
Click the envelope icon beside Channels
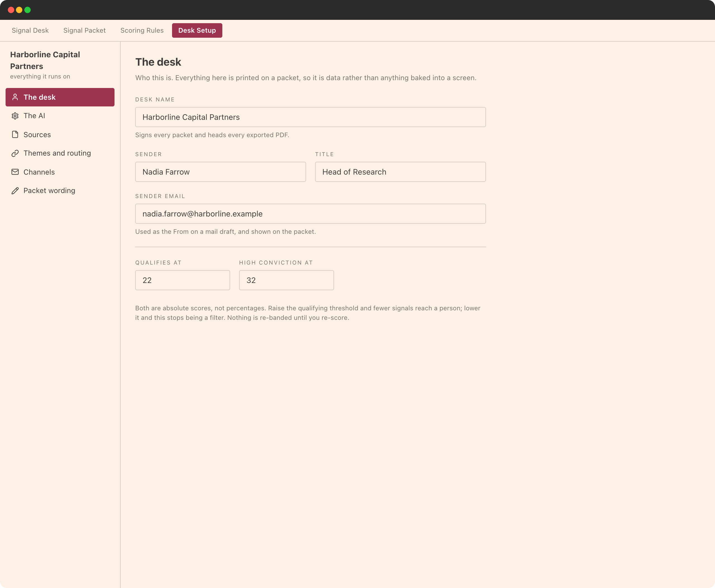coord(15,172)
